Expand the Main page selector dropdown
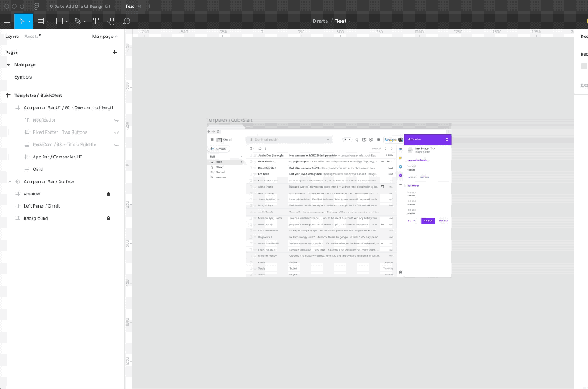588x389 pixels. (105, 37)
